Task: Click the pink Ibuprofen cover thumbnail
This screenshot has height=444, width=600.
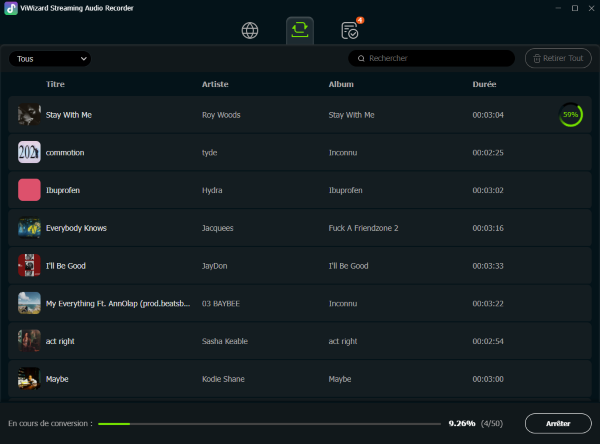Action: coord(29,190)
